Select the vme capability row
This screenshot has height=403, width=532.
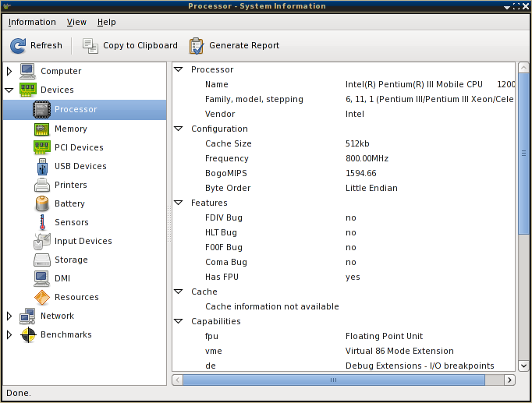pos(344,351)
